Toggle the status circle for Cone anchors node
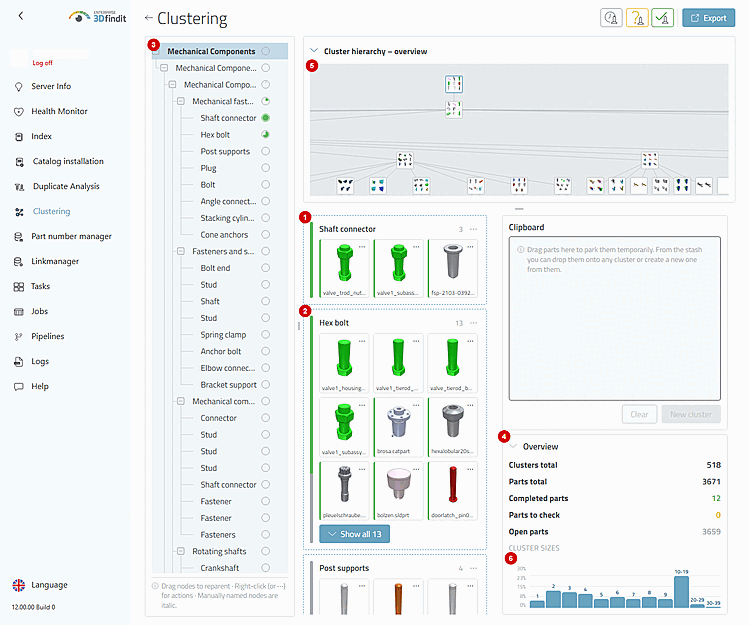750x625 pixels. click(x=266, y=234)
